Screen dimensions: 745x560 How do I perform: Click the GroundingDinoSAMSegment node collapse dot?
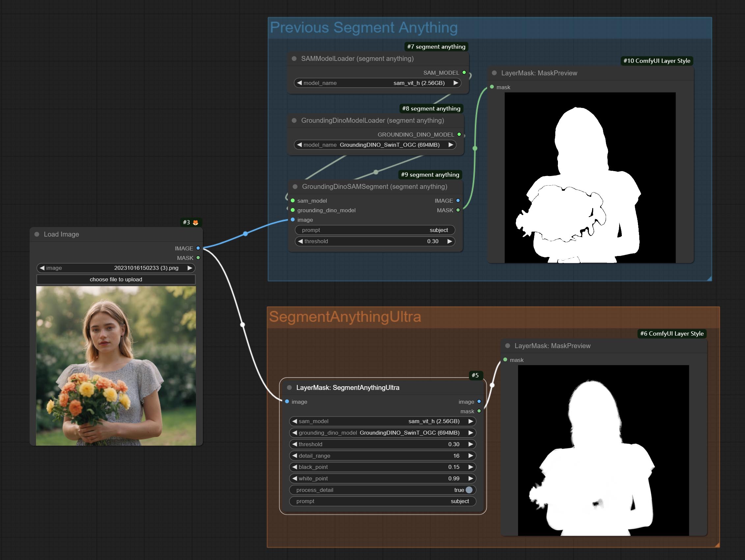coord(295,187)
